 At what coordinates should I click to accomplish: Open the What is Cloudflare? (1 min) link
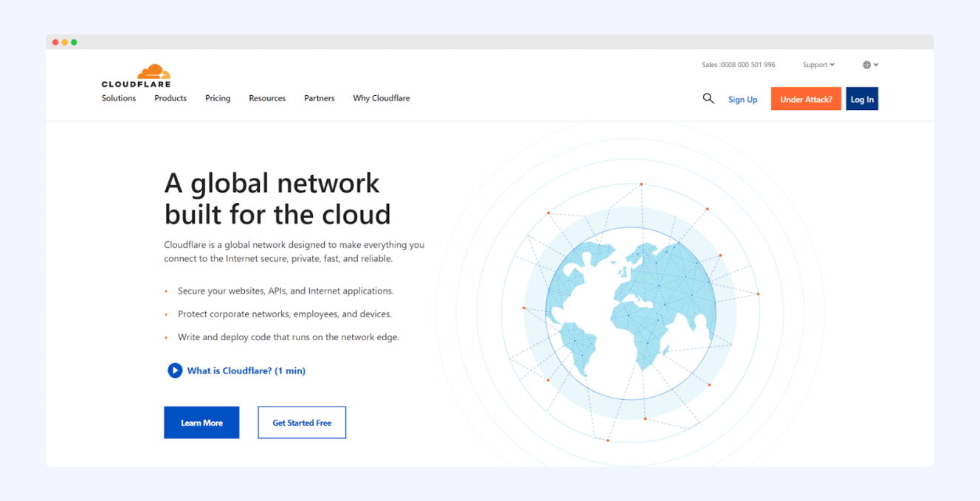pos(246,370)
